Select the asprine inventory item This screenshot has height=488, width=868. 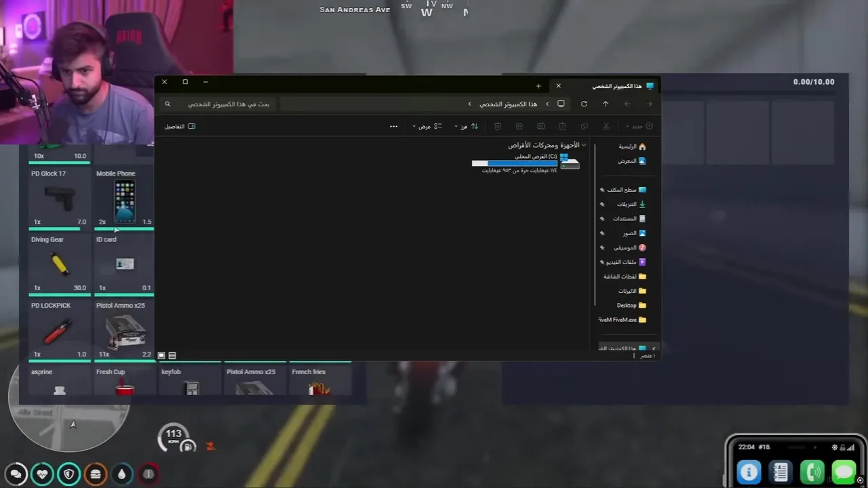[x=59, y=381]
